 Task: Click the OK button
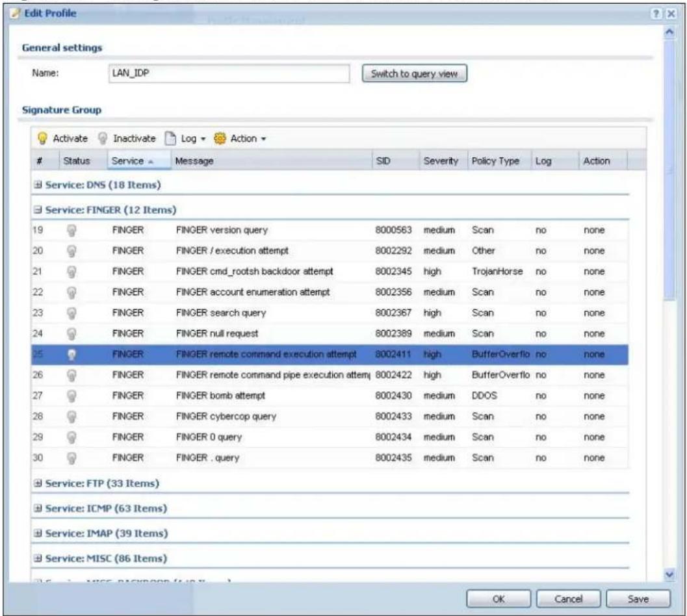498,599
